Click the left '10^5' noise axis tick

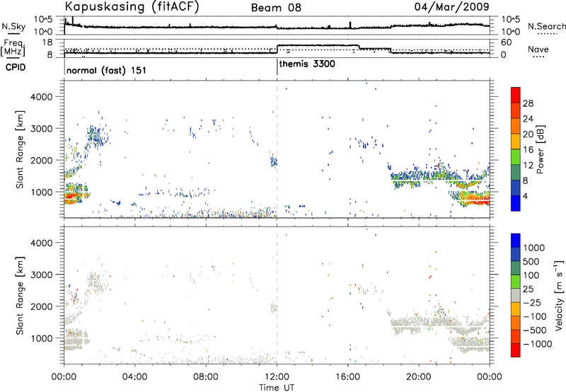coord(44,19)
